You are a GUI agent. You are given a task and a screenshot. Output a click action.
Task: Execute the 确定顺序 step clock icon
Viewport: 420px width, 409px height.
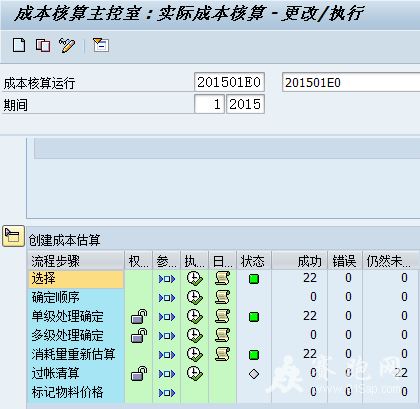coord(194,297)
